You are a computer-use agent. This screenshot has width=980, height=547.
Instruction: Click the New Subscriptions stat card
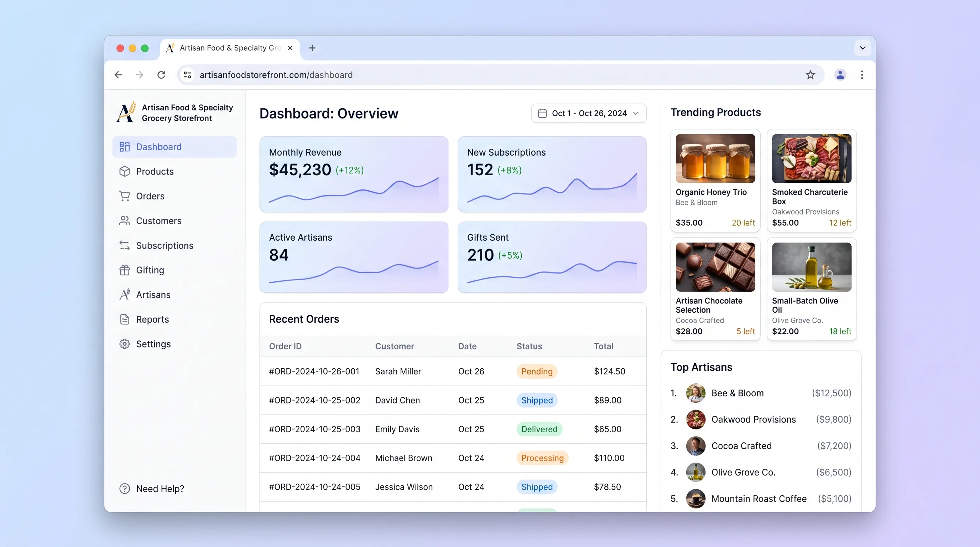pos(552,174)
